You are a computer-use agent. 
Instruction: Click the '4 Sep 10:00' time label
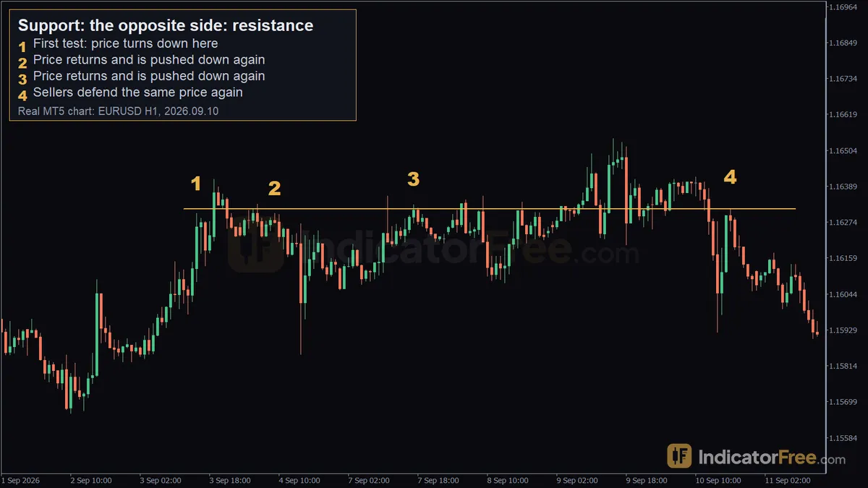click(299, 480)
